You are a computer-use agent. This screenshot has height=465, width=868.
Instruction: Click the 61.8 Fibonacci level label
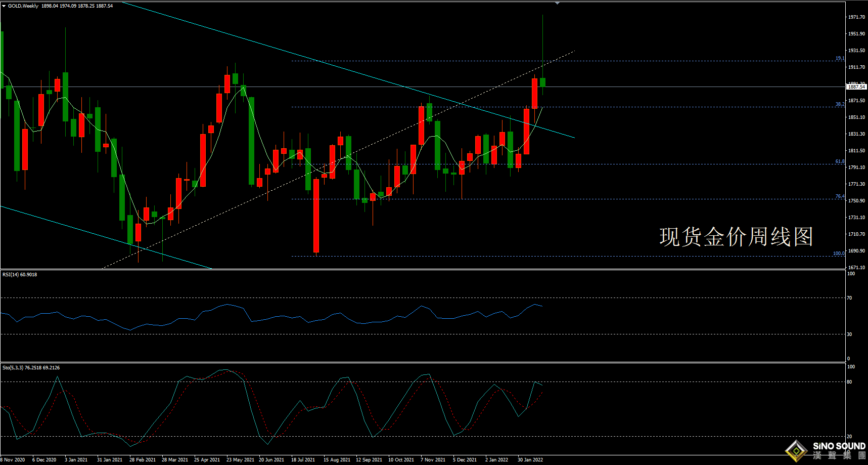[x=839, y=161]
